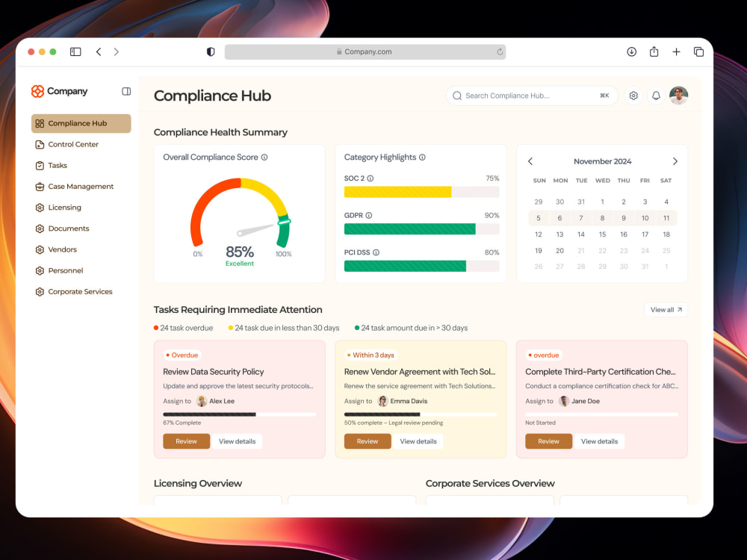Open Compliance Hub in sidebar
This screenshot has width=747, height=560.
click(81, 123)
